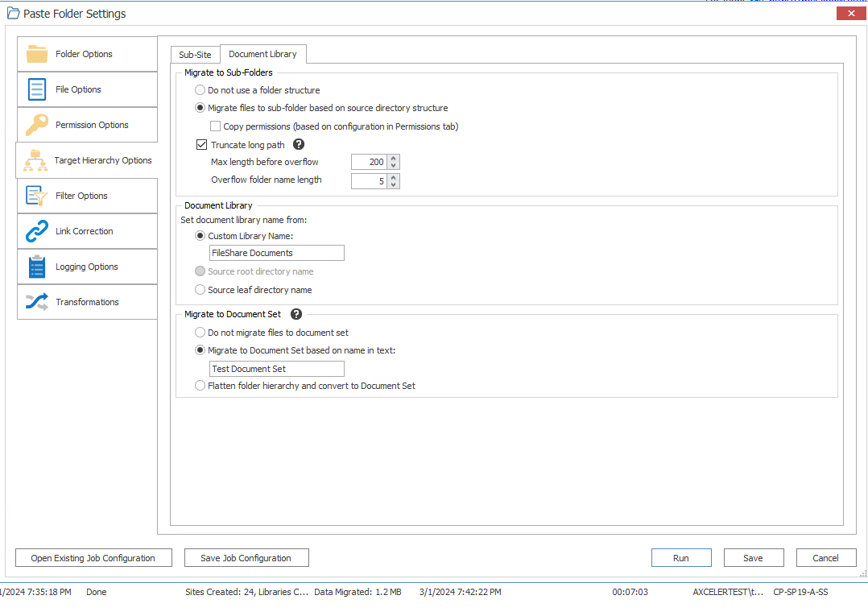This screenshot has width=868, height=612.
Task: Open Filter Options using its funnel icon
Action: [35, 195]
